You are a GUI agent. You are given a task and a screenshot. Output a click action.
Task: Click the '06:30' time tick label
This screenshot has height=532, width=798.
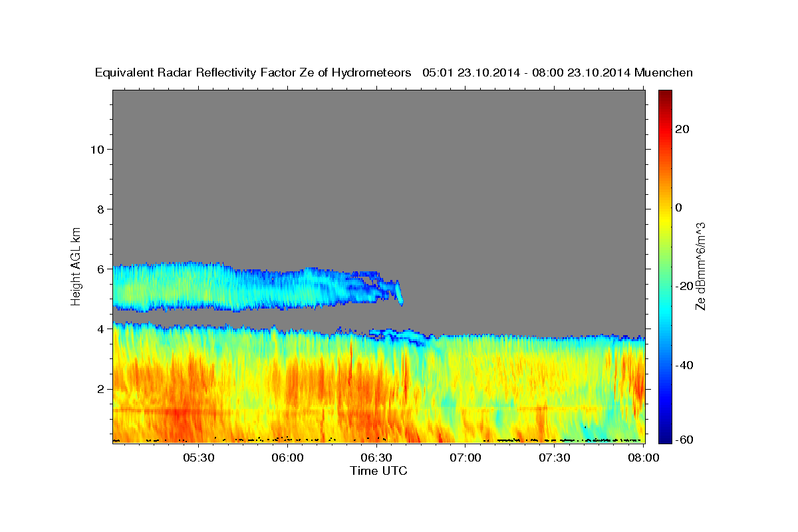tap(376, 458)
